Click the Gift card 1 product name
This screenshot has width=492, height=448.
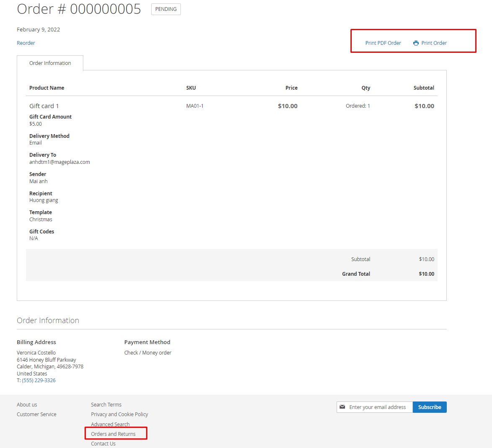44,106
